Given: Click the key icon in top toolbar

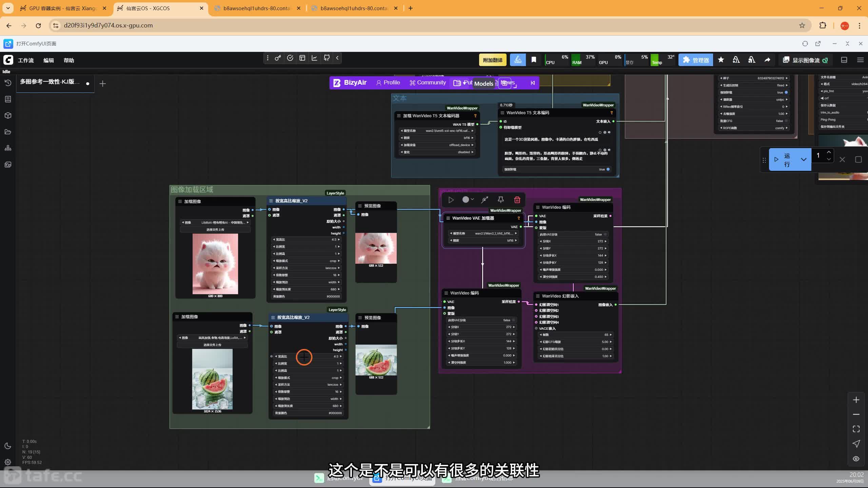Looking at the screenshot, I should coord(278,58).
